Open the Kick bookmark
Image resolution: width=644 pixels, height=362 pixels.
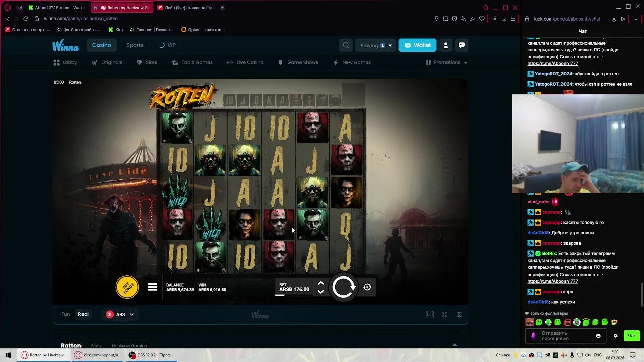[x=116, y=30]
